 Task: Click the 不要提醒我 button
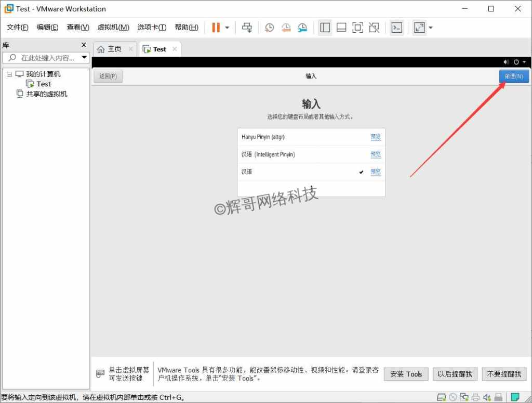[x=504, y=374]
